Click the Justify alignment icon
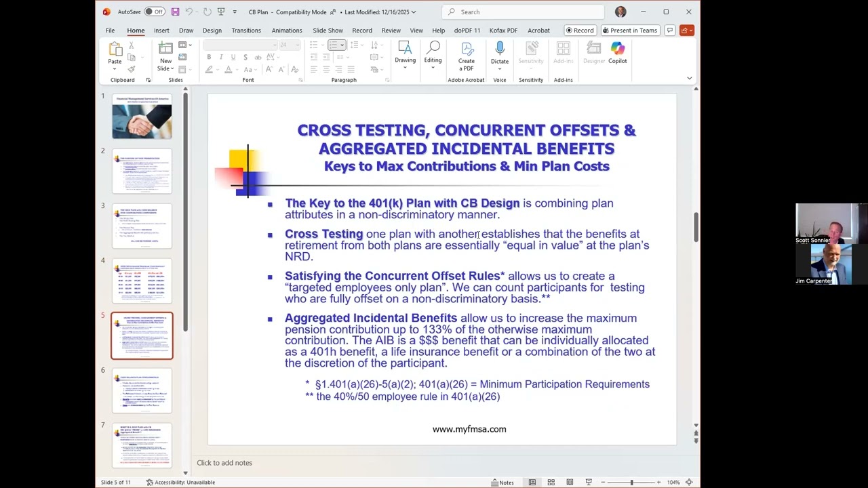This screenshot has width=868, height=488. [351, 70]
